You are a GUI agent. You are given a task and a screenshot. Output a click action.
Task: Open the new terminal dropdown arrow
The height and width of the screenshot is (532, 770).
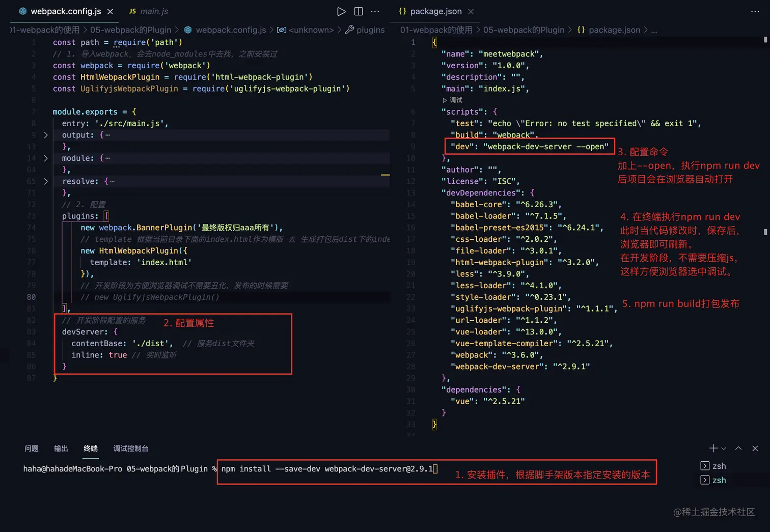(x=724, y=449)
